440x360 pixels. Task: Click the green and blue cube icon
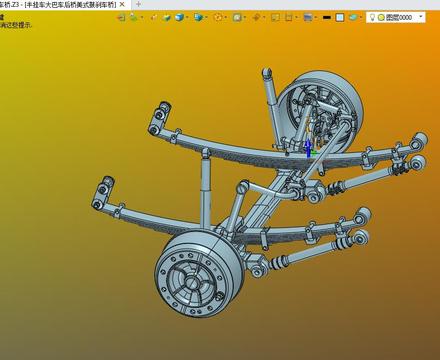[x=167, y=17]
